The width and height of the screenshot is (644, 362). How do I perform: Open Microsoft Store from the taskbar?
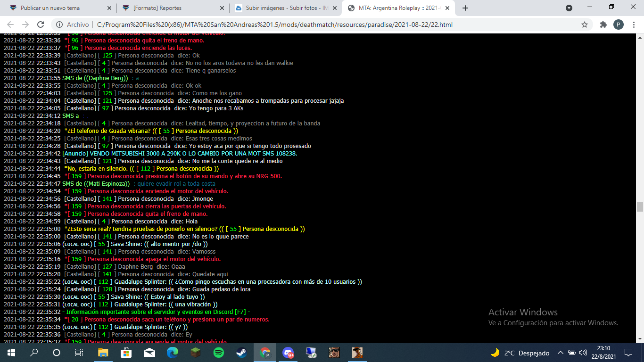[x=126, y=353]
